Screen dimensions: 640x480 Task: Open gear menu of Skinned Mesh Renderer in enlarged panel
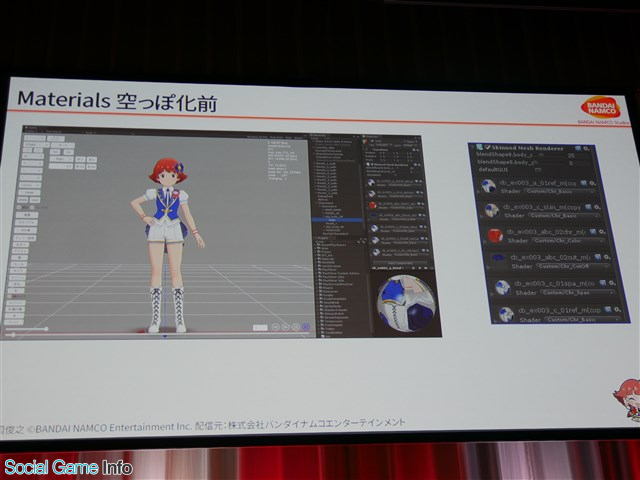(x=587, y=149)
